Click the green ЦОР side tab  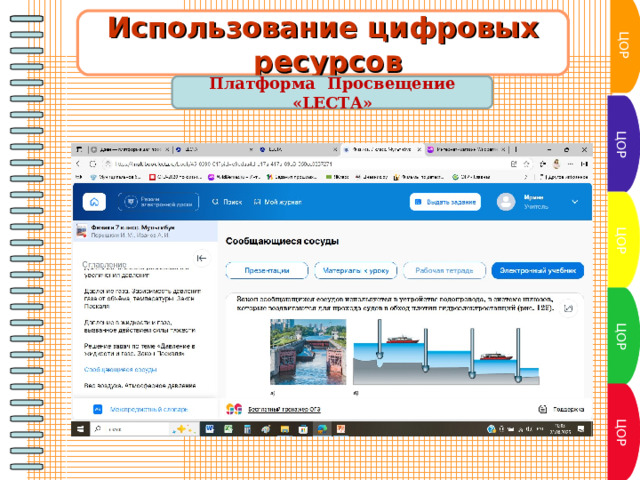click(x=622, y=336)
